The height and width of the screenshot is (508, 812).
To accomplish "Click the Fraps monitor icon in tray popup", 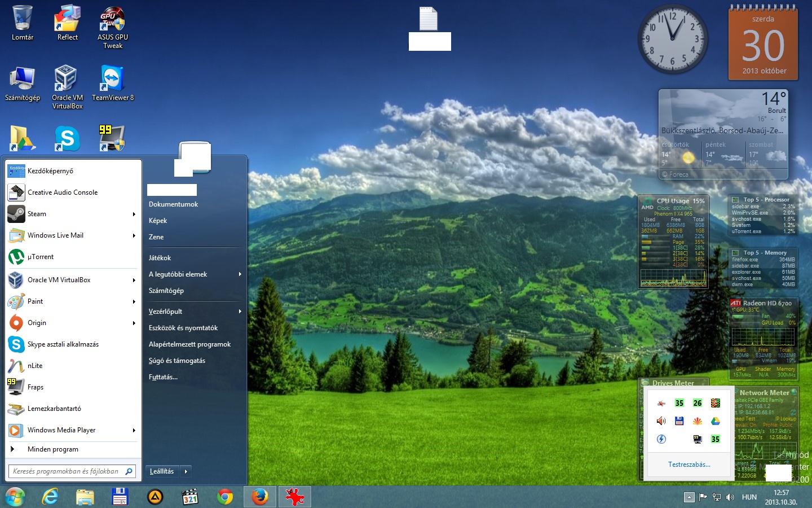I will coord(697,439).
